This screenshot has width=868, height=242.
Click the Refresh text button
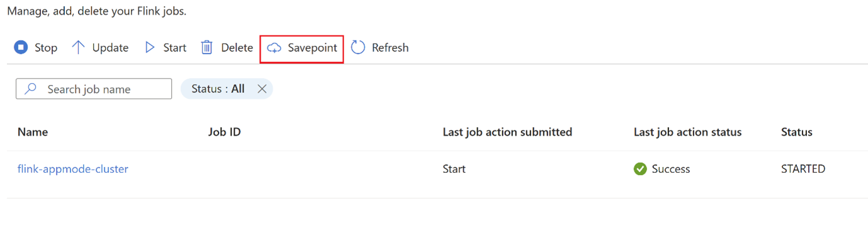tap(390, 48)
